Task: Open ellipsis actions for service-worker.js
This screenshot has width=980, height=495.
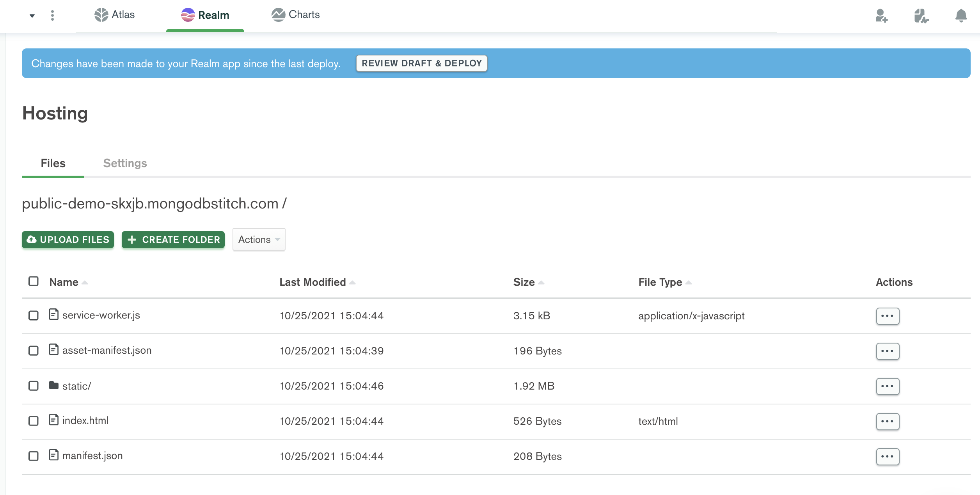Action: tap(888, 316)
